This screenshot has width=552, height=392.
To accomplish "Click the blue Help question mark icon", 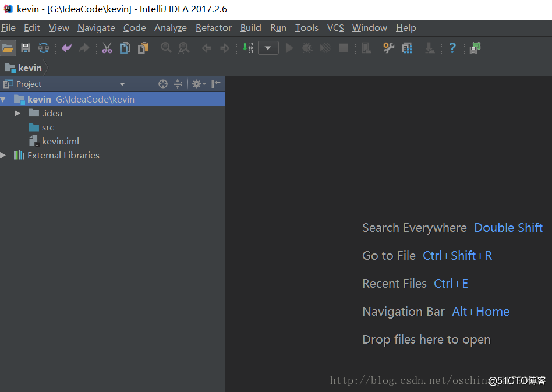I will 452,48.
